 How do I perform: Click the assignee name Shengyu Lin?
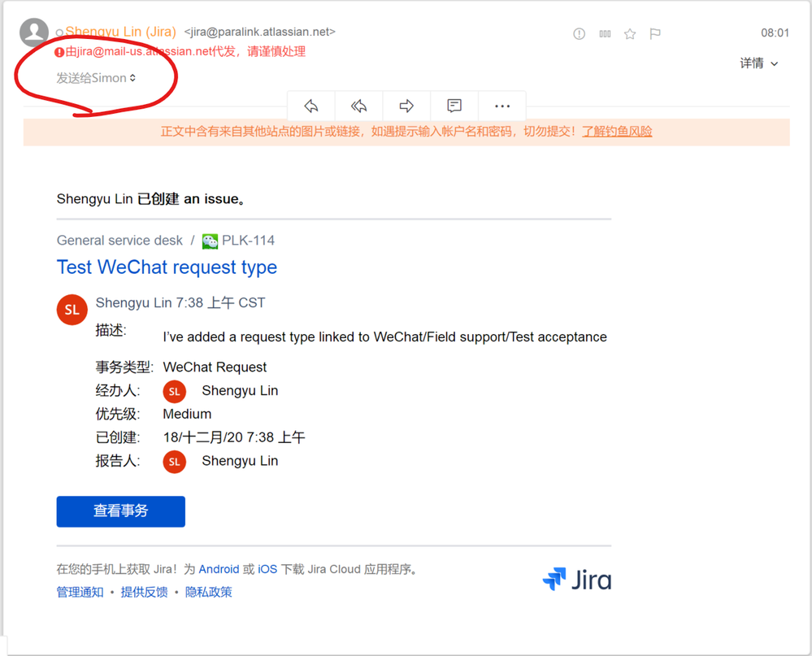240,391
